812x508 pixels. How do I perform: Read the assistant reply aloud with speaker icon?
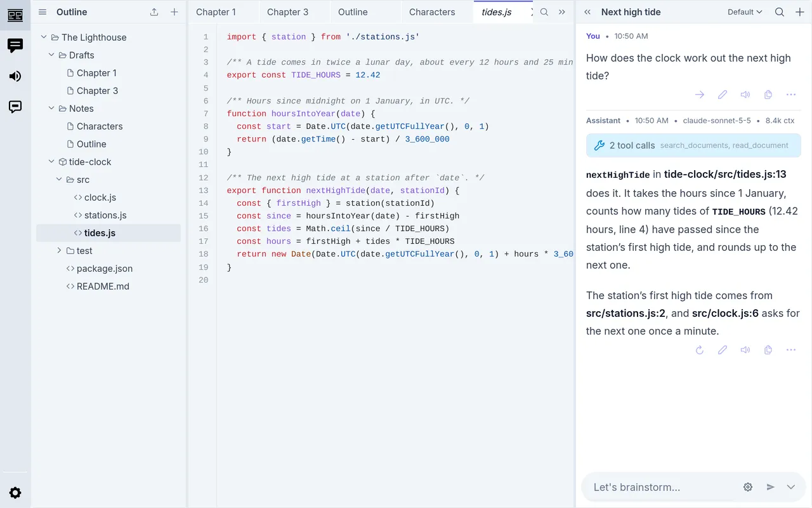(x=745, y=350)
